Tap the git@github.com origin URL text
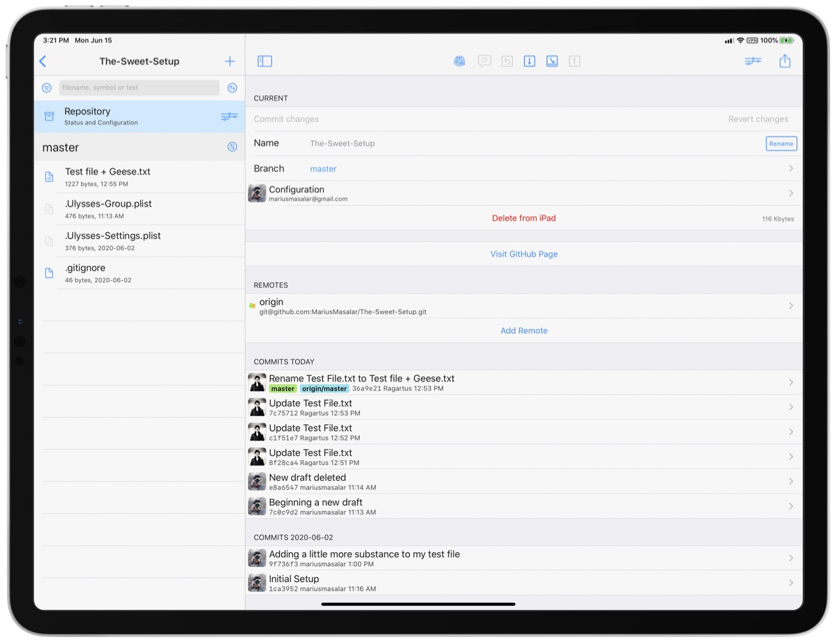 tap(343, 312)
